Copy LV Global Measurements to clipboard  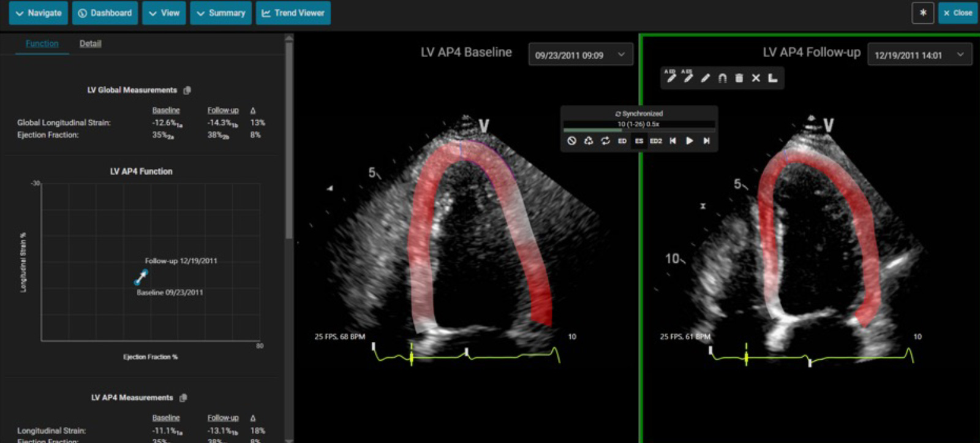point(187,90)
